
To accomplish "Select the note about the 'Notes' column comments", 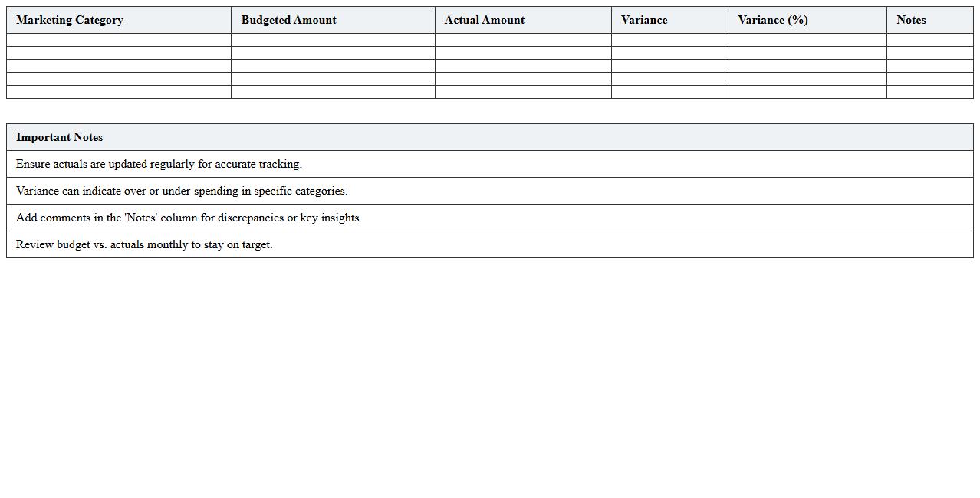I will coord(489,218).
